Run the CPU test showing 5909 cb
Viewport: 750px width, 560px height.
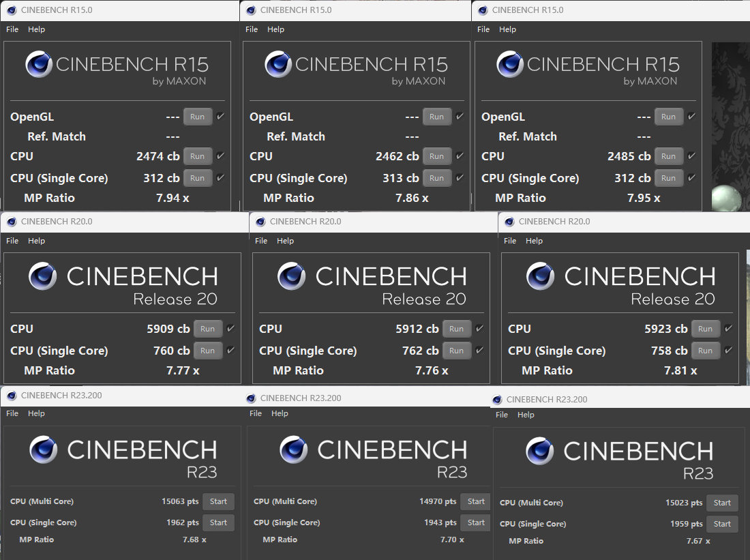pos(208,329)
